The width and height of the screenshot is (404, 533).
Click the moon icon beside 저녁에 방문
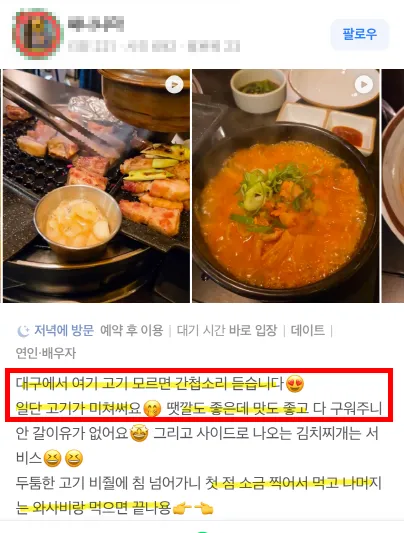click(23, 331)
